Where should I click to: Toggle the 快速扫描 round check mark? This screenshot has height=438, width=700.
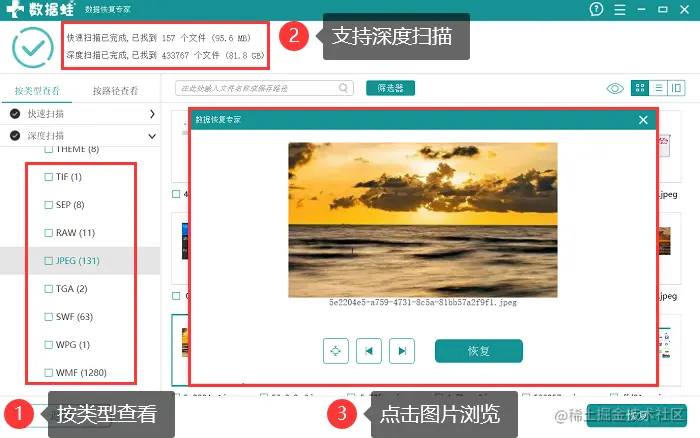click(x=15, y=114)
